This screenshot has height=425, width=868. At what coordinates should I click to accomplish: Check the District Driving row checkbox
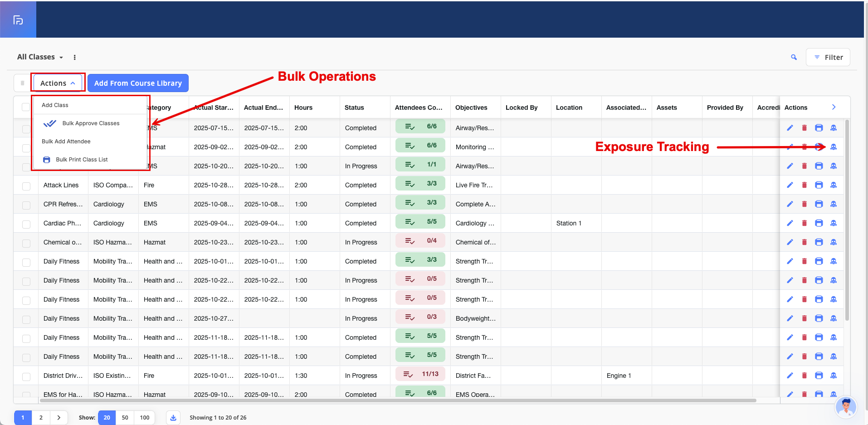[26, 376]
